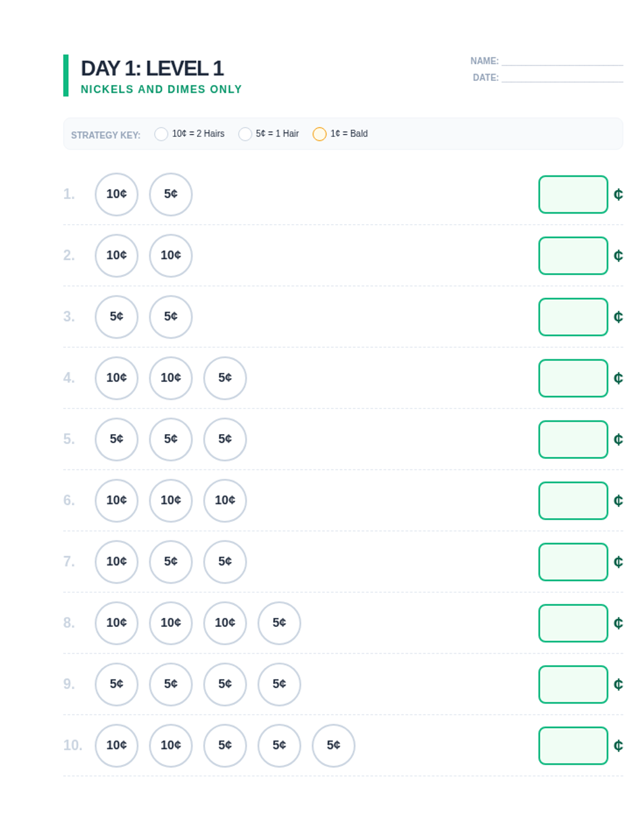Click the answer box for problem 8
The image size is (630, 840).
tap(573, 623)
